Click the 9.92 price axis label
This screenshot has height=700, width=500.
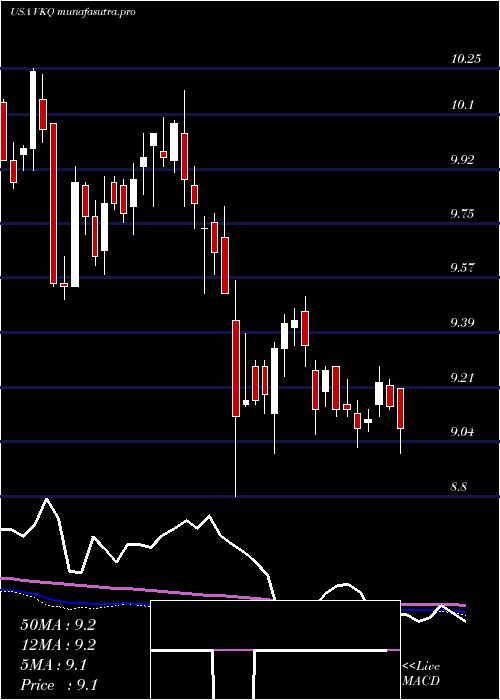pos(464,159)
